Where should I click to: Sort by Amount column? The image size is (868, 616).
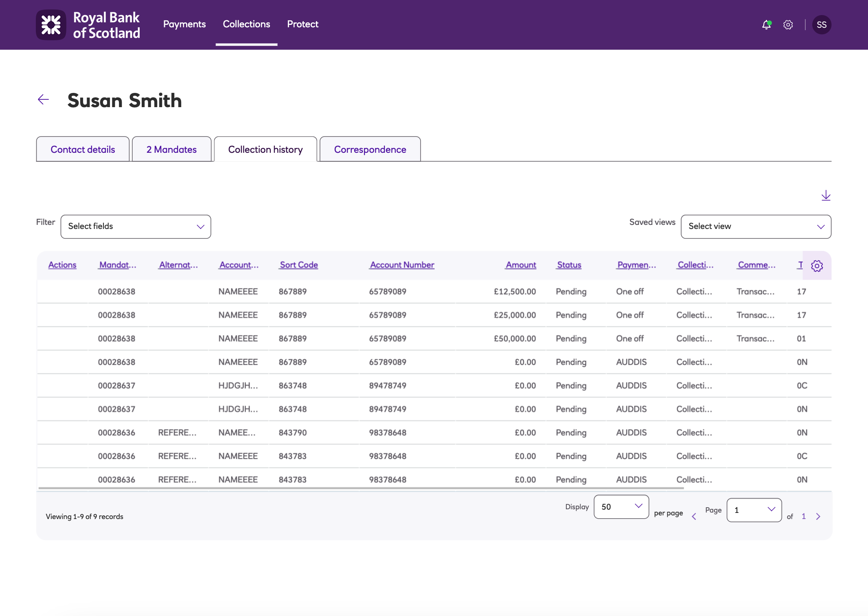tap(521, 265)
